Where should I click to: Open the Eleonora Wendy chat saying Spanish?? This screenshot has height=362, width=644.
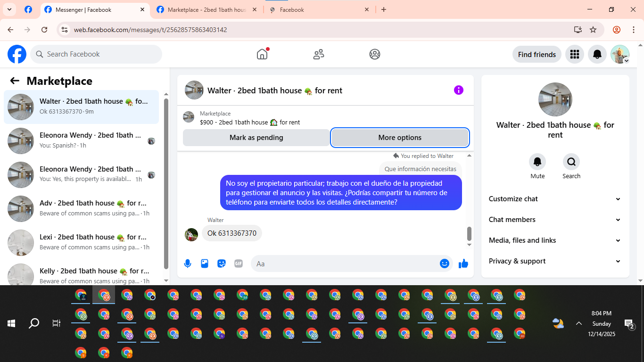point(81,141)
